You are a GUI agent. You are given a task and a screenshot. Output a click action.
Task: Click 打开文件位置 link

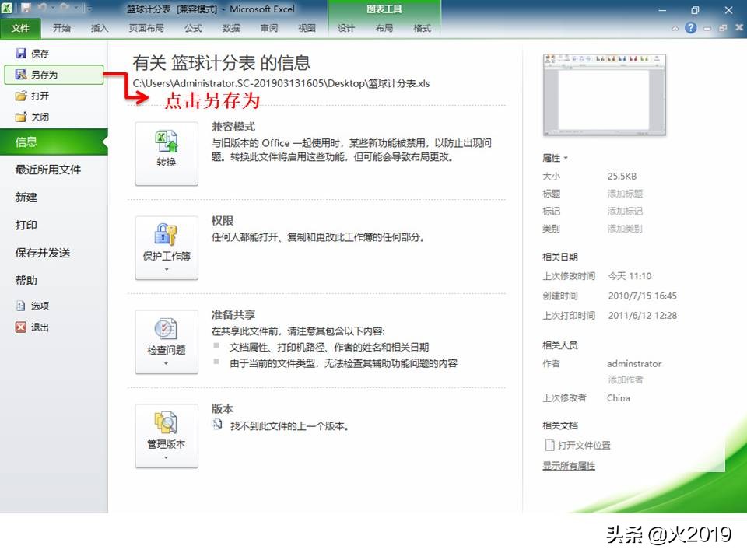[578, 445]
